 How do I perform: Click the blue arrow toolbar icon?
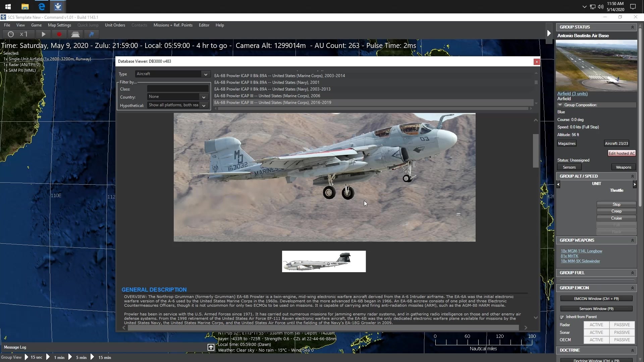pos(91,34)
